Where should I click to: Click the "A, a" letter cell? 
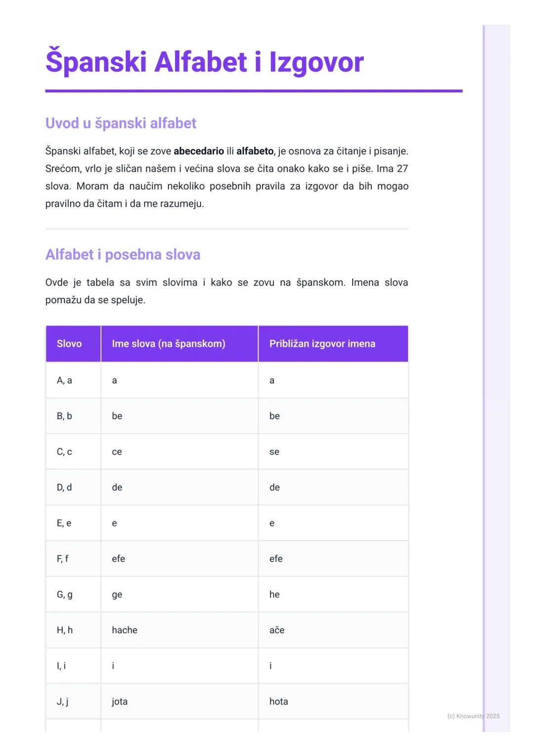click(64, 380)
